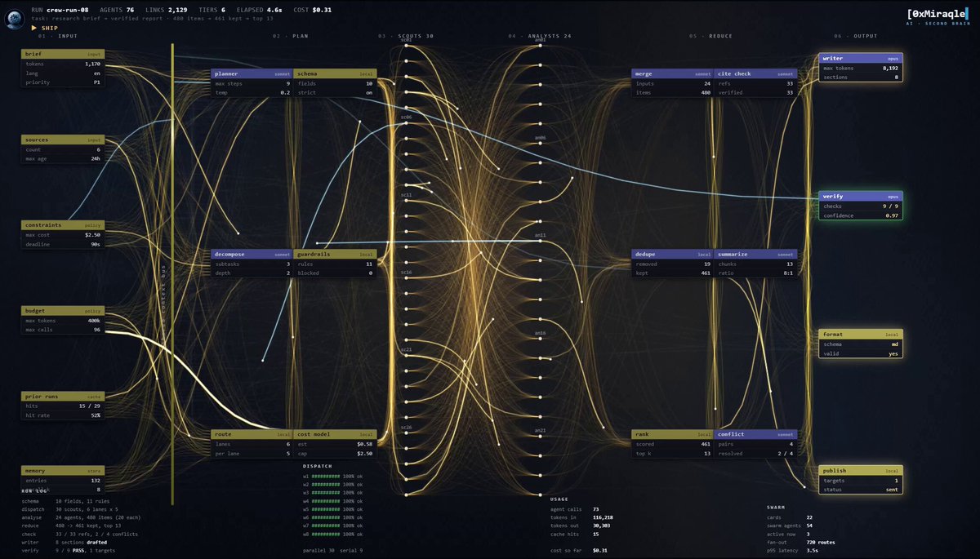Click the planner sonnet node header
This screenshot has width=980, height=559.
click(x=252, y=73)
